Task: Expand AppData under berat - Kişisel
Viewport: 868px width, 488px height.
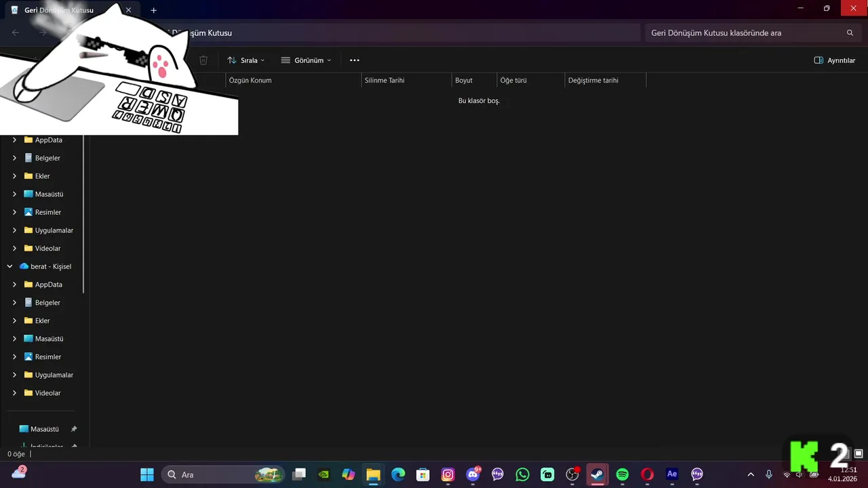Action: (x=14, y=285)
